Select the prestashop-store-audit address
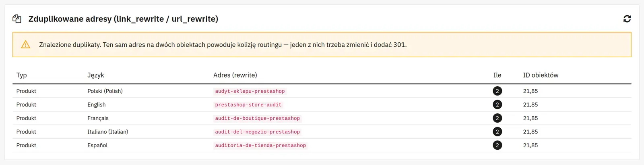Image resolution: width=644 pixels, height=165 pixels. click(248, 105)
